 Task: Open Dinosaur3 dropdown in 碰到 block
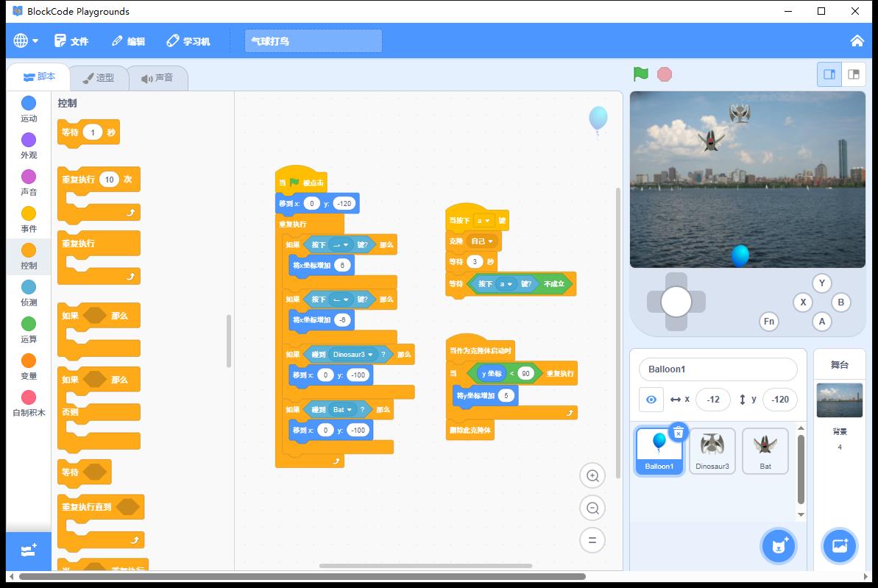click(353, 354)
